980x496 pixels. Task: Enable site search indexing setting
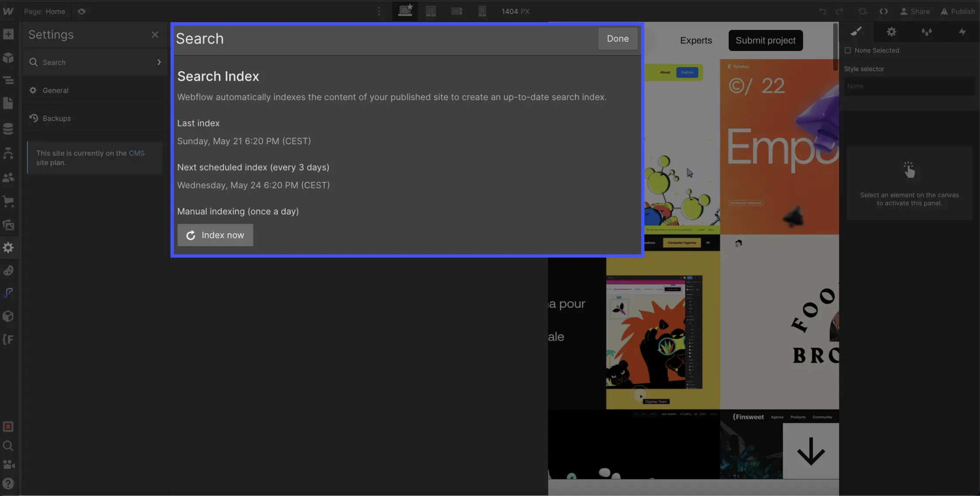215,235
